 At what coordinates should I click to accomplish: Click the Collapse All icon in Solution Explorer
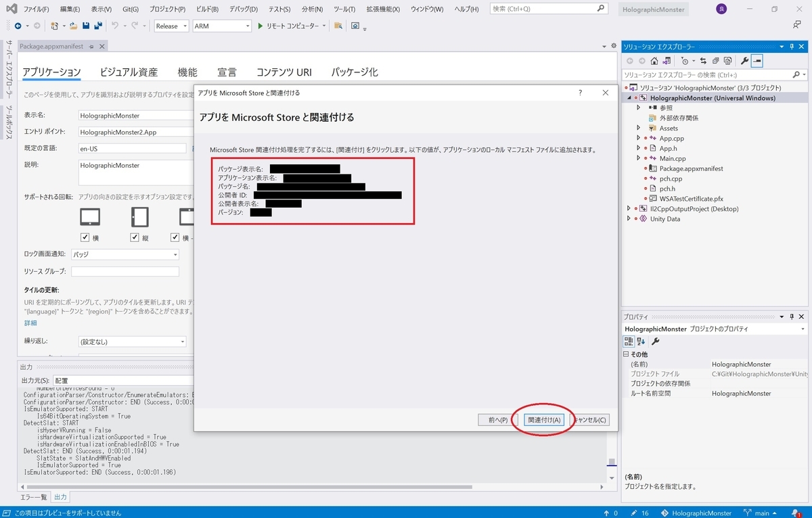[x=715, y=61]
